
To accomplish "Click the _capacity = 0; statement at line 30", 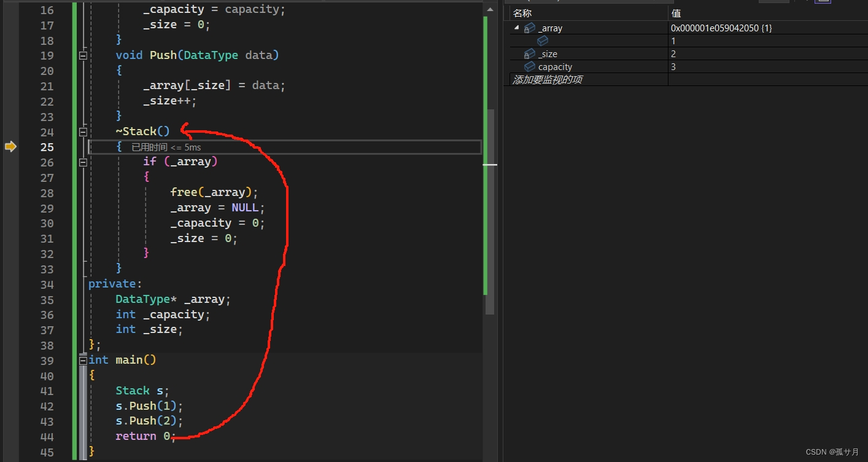I will click(x=218, y=223).
